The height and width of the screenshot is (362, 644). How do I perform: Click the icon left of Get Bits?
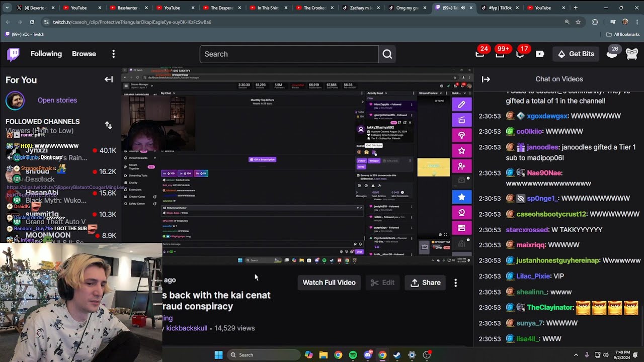click(540, 54)
